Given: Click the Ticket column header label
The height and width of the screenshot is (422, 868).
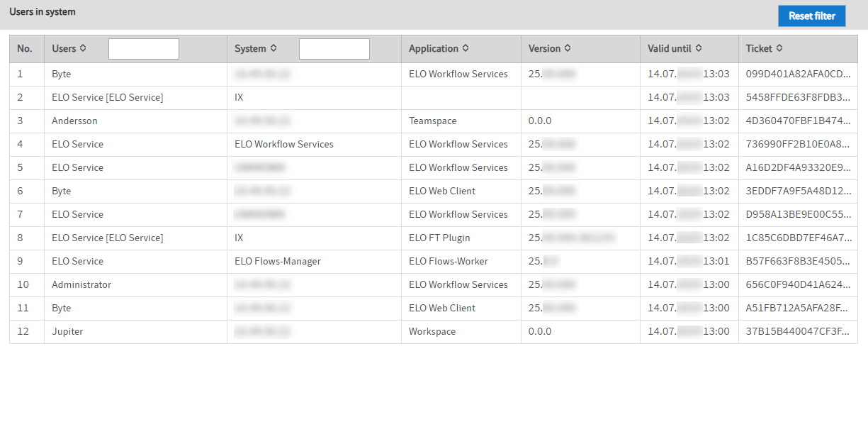Looking at the screenshot, I should 759,49.
